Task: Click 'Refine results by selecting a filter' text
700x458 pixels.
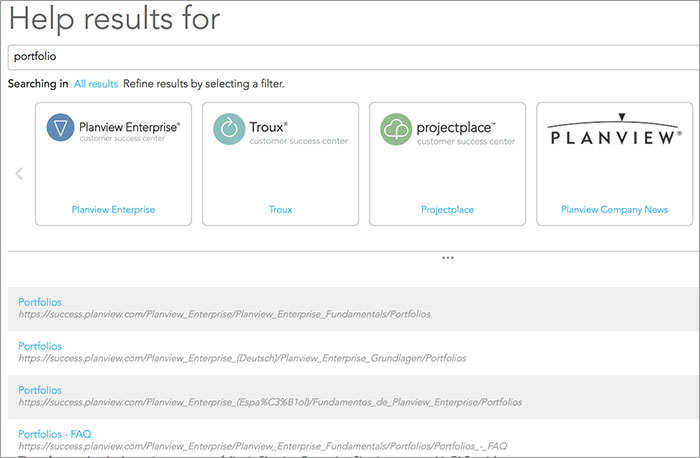Action: tap(204, 84)
